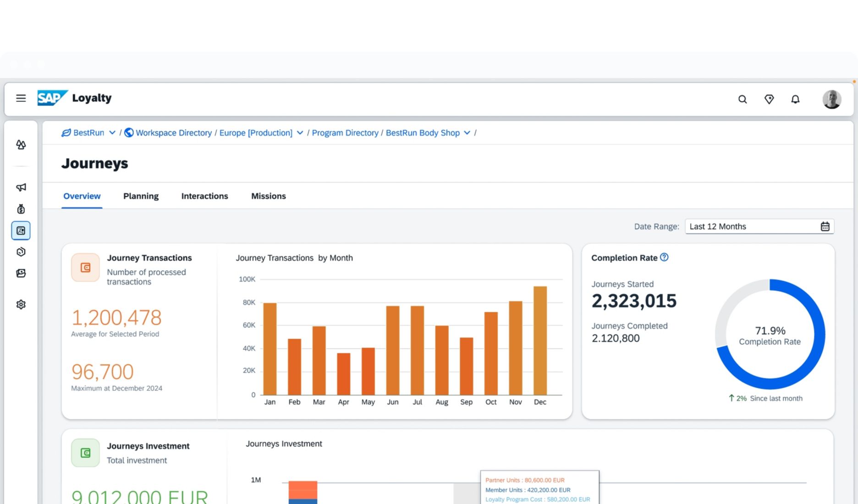The height and width of the screenshot is (504, 858).
Task: Click the Completion Rate help icon
Action: click(x=664, y=257)
